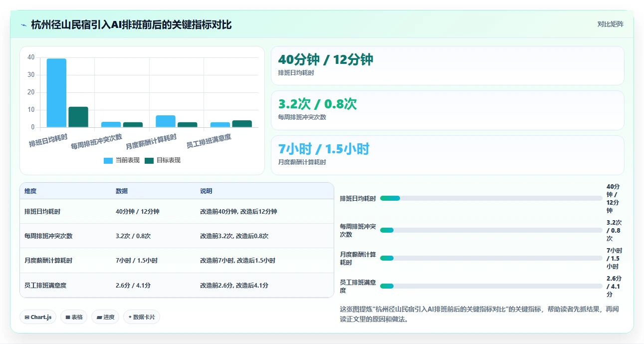Click the 员工排班满意度 progress bar
The height and width of the screenshot is (344, 644).
(491, 286)
